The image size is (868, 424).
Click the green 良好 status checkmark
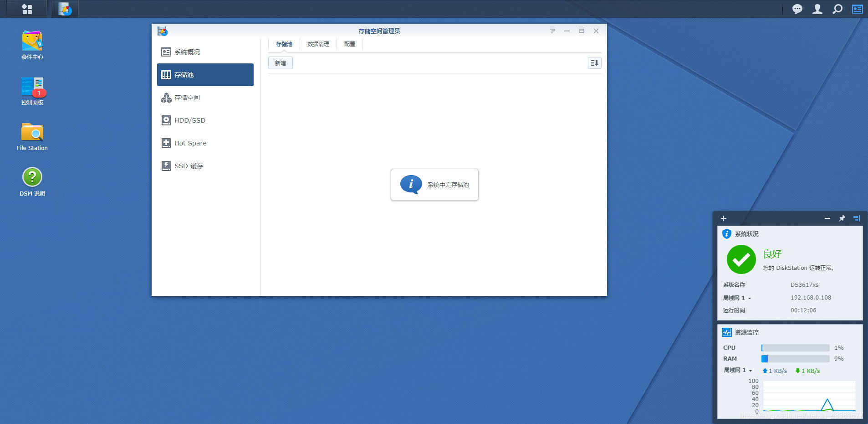click(741, 259)
